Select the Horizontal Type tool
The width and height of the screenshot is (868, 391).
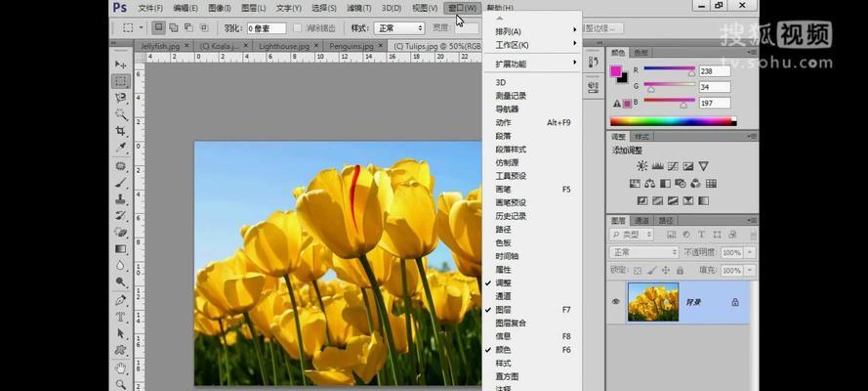coord(121,317)
